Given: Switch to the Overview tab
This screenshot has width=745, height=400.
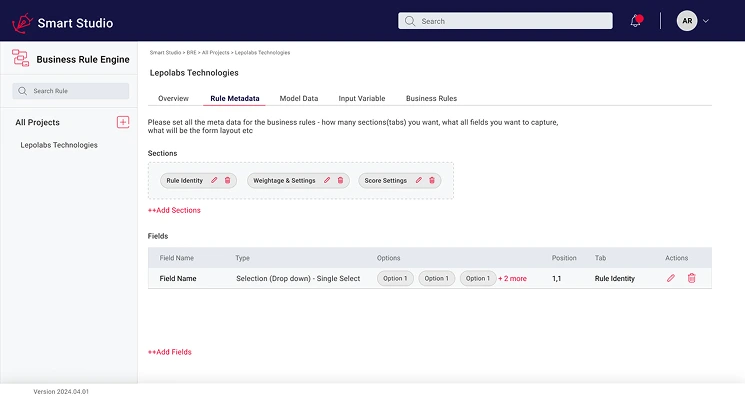Looking at the screenshot, I should (173, 98).
